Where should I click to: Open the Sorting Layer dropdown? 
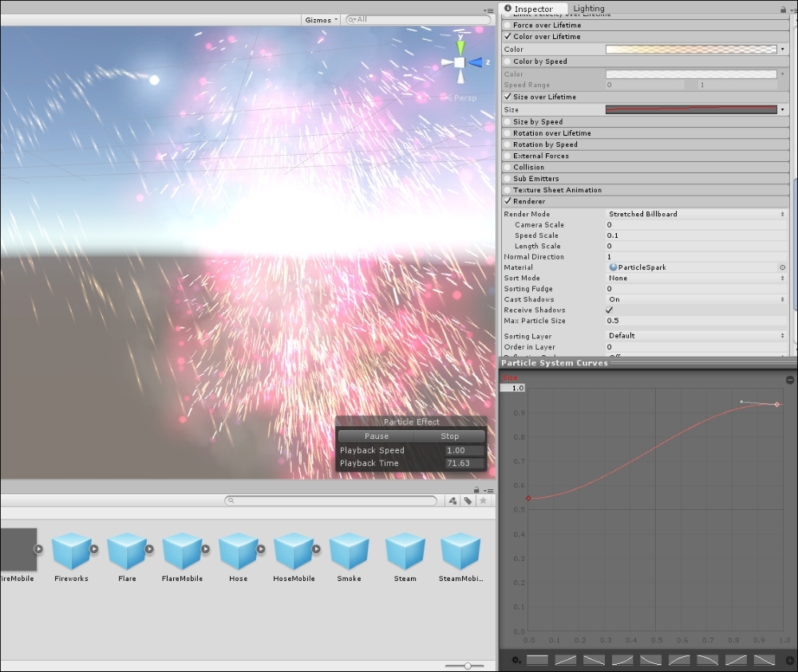694,335
